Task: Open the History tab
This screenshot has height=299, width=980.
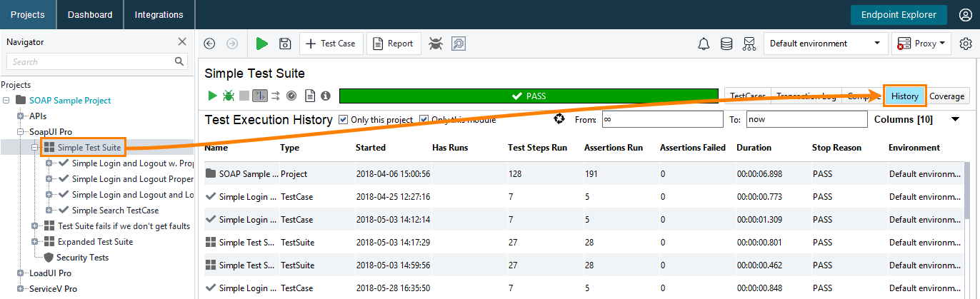Action: 905,96
